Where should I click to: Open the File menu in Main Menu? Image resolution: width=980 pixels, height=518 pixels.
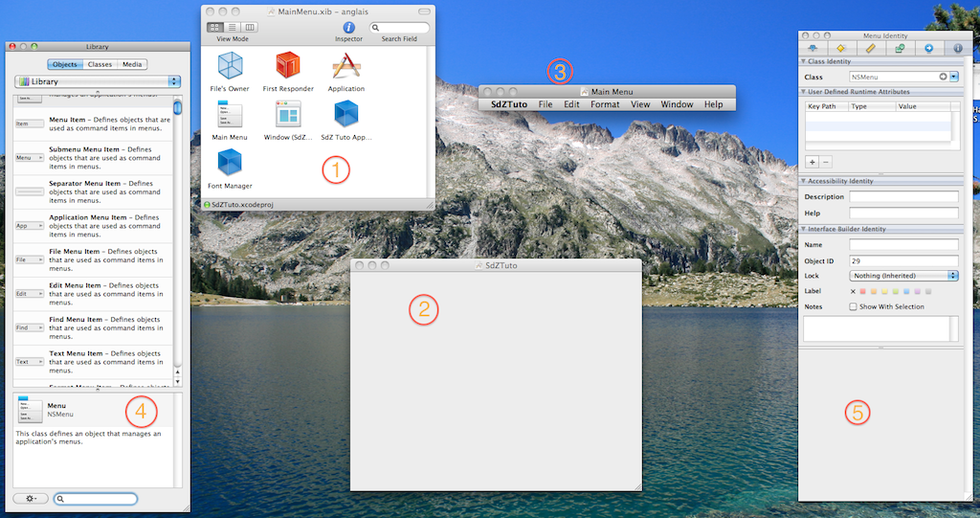(546, 104)
